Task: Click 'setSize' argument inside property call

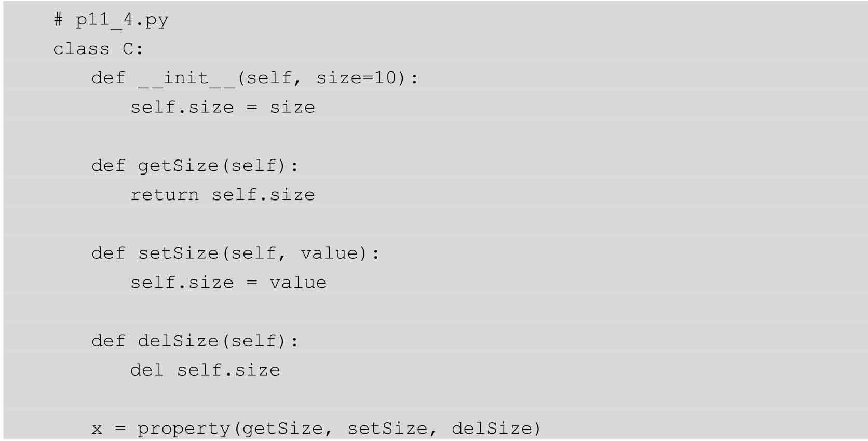Action: 387,429
